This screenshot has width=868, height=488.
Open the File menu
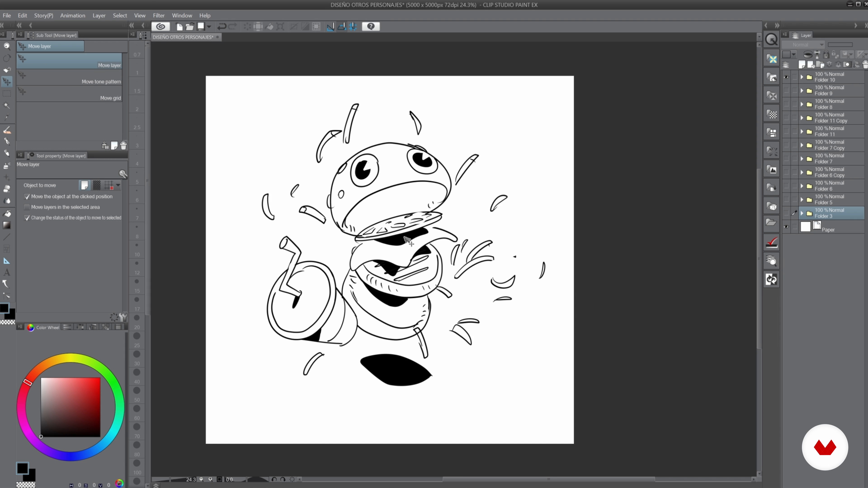(7, 16)
